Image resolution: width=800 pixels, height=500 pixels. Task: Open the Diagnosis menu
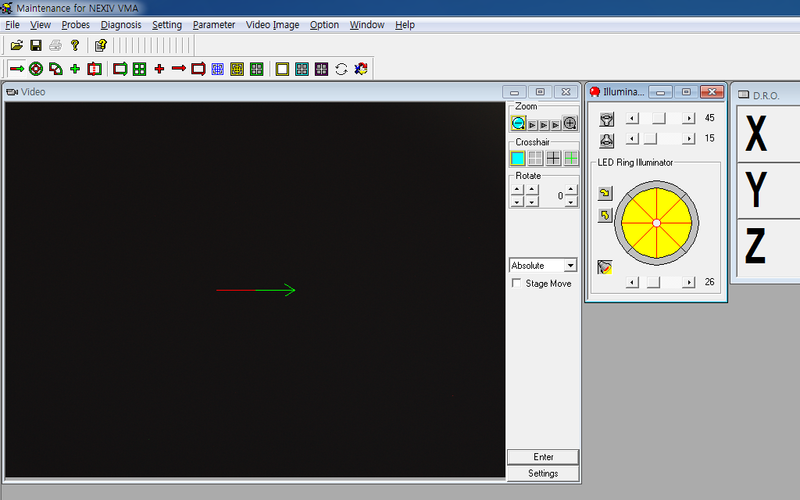coord(121,24)
